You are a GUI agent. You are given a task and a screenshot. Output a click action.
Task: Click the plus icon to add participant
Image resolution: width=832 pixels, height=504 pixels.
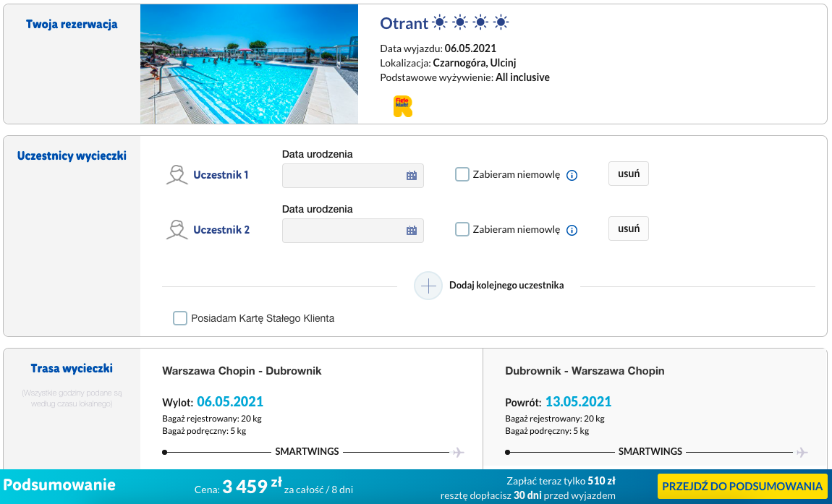(428, 286)
